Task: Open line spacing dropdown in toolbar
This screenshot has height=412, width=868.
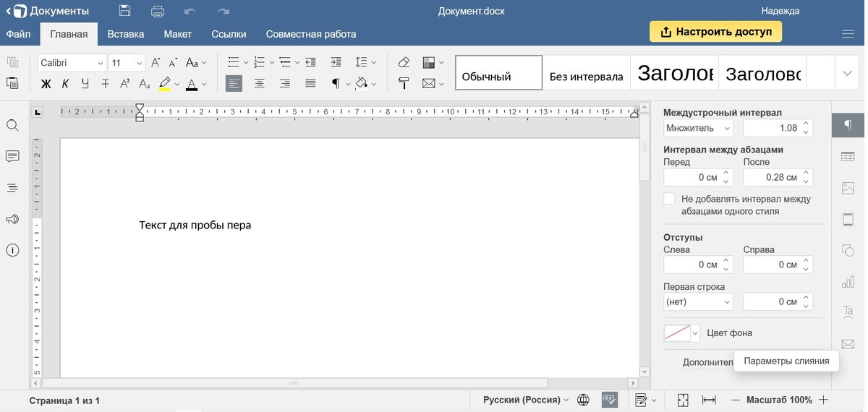Action: coord(365,63)
